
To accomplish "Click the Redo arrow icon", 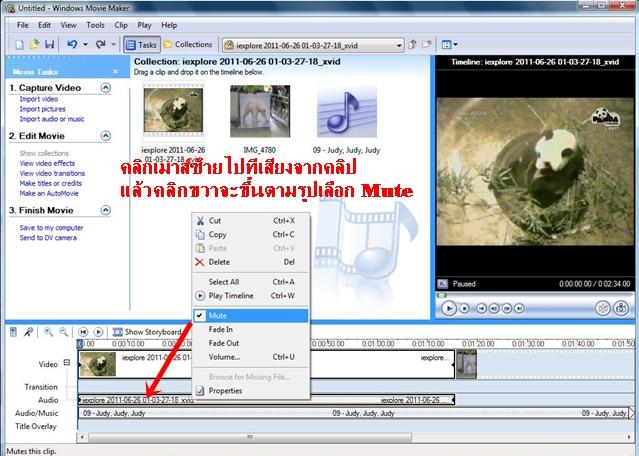I will [100, 44].
